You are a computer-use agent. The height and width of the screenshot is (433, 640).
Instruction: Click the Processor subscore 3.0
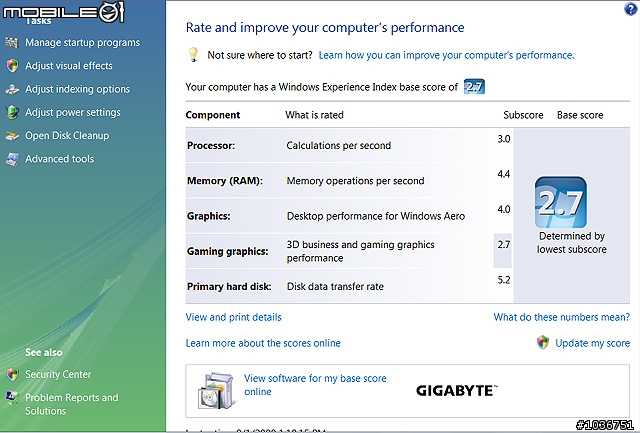tap(504, 139)
